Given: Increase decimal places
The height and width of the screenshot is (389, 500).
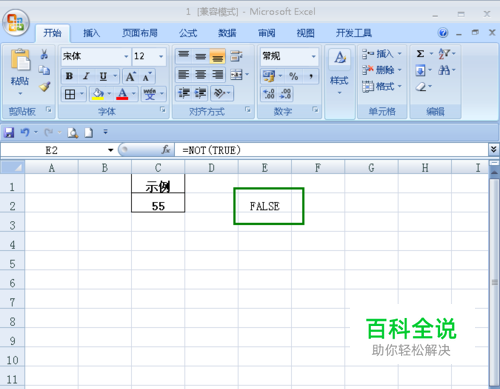Looking at the screenshot, I should [x=269, y=94].
